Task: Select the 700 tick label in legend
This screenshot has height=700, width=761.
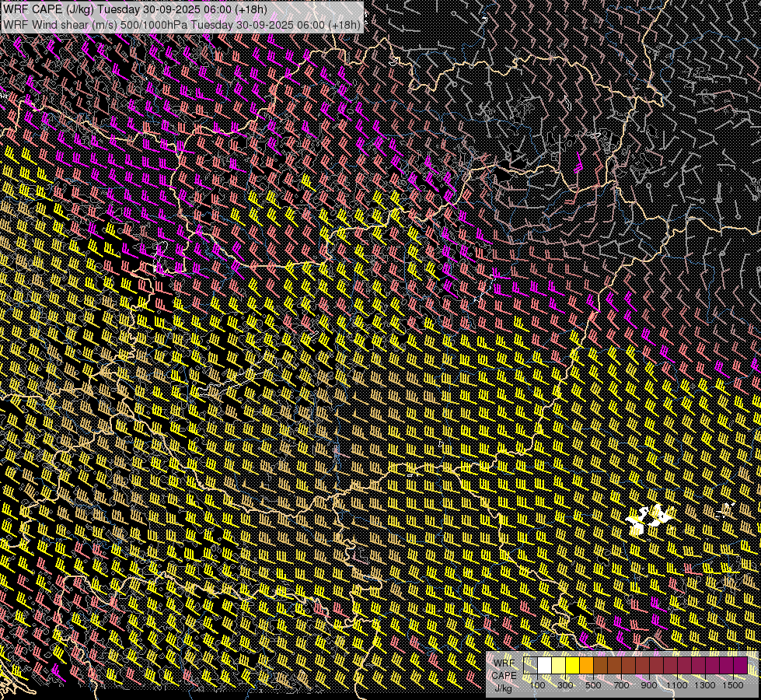Action: (621, 685)
